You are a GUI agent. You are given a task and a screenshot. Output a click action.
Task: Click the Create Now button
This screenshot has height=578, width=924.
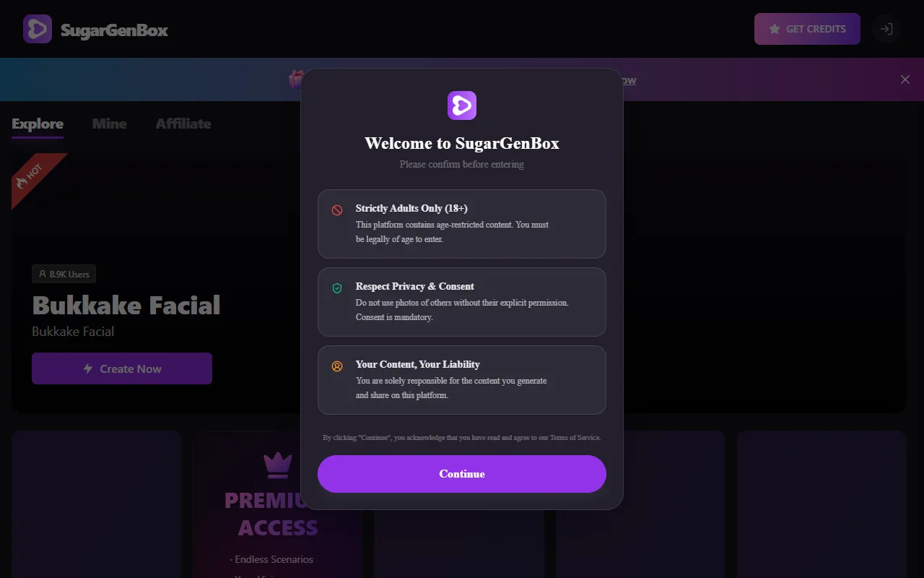coord(122,368)
